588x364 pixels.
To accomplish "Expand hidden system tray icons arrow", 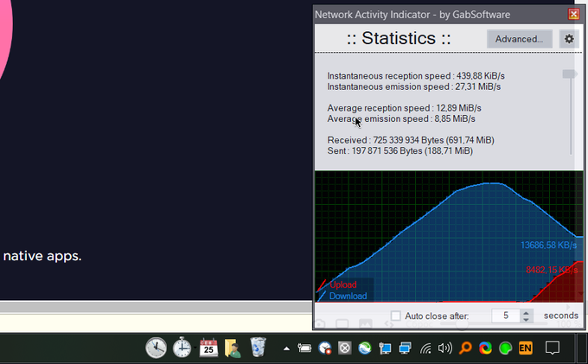I will (x=286, y=348).
